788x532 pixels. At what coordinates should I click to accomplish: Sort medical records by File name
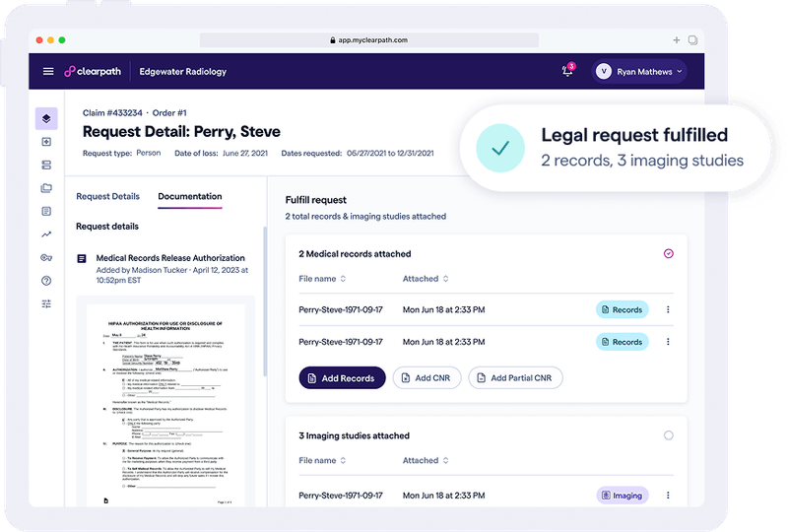point(322,279)
